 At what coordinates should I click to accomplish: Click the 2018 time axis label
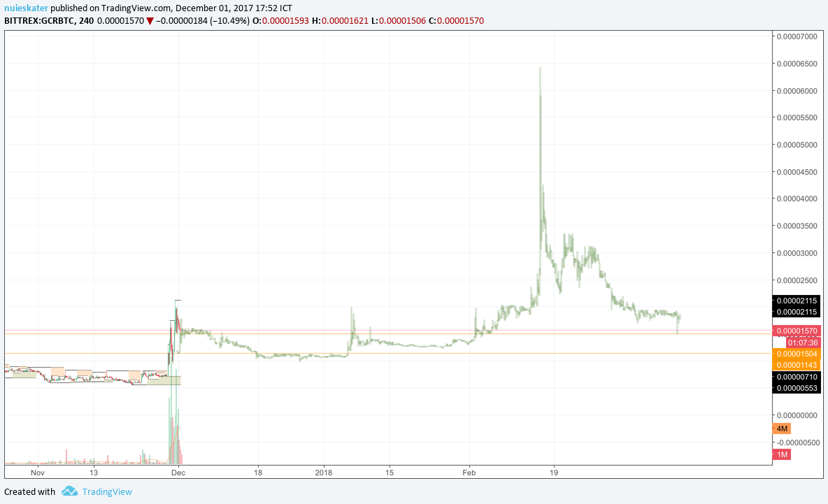324,473
